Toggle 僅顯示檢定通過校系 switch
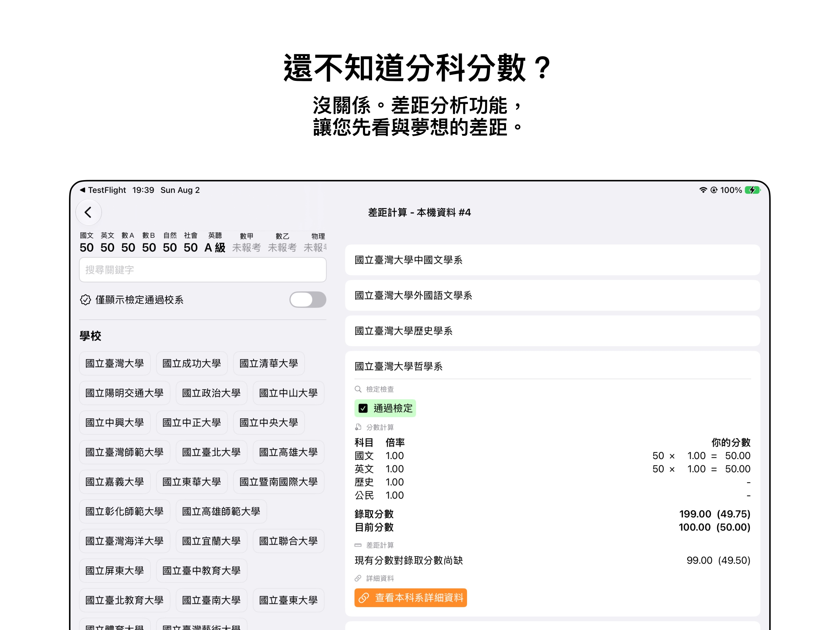Screen dimensions: 840x630 click(x=308, y=300)
